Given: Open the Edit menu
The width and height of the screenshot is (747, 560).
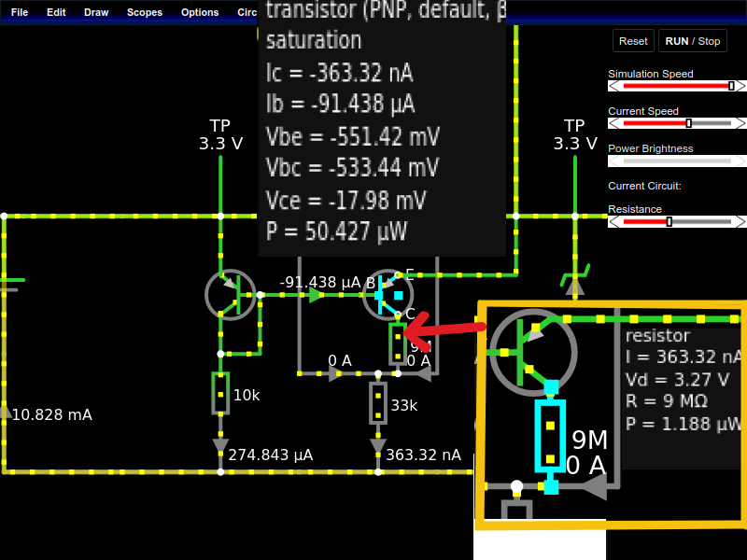Looking at the screenshot, I should pos(56,12).
